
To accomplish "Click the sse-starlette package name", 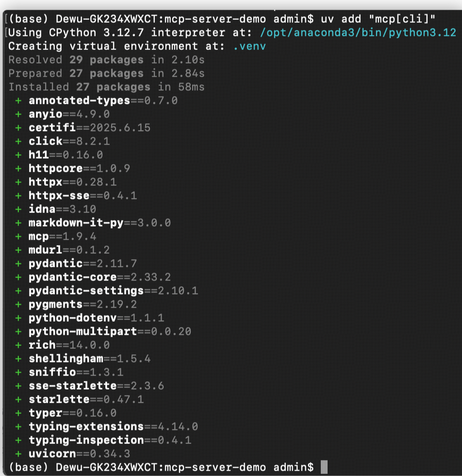I will point(72,386).
